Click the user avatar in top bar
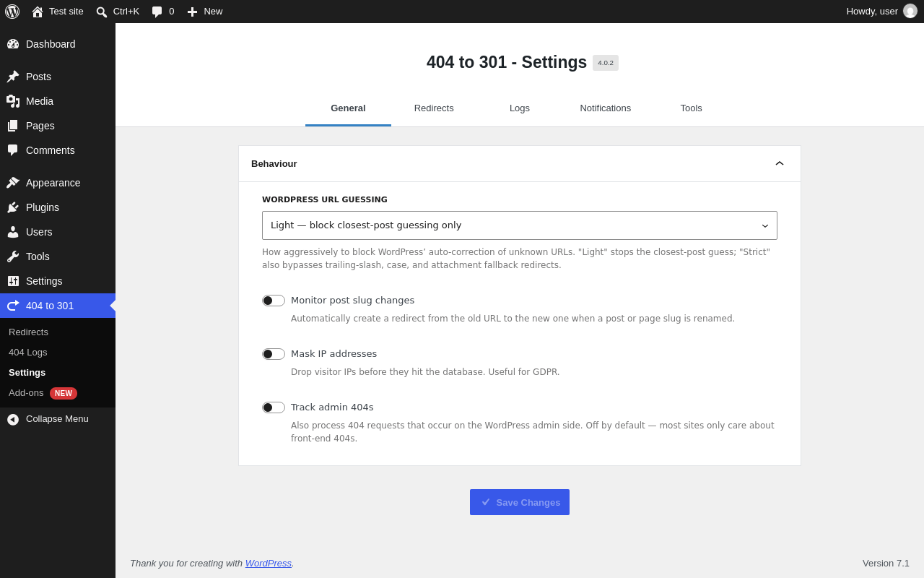 pyautogui.click(x=910, y=11)
